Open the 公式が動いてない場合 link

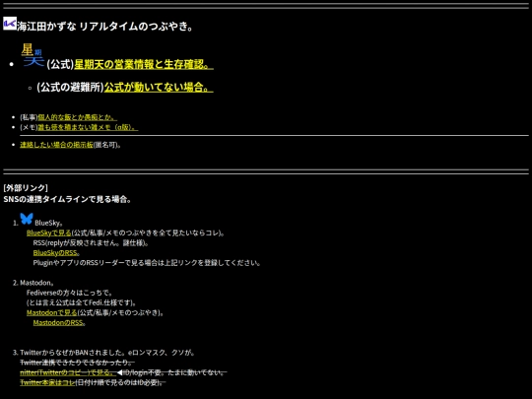tap(159, 88)
